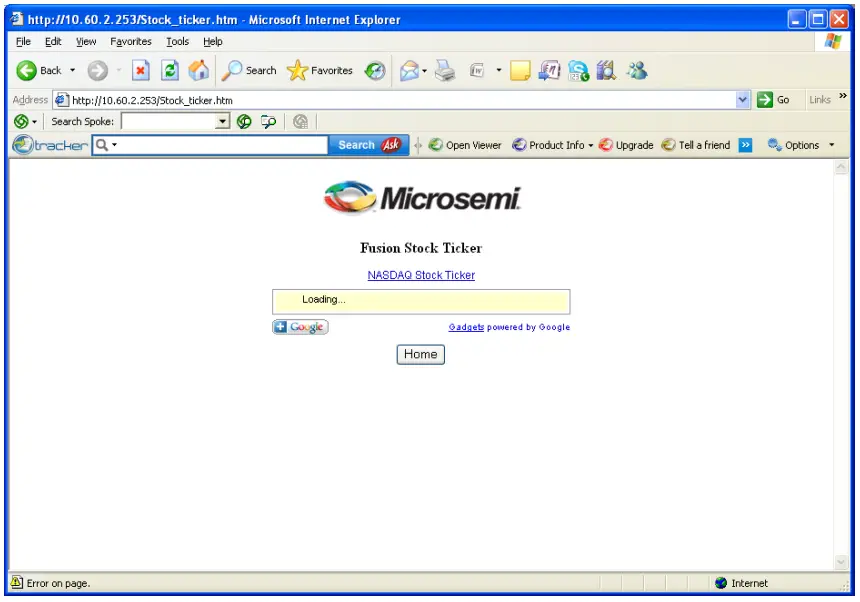Image resolution: width=860 pixels, height=602 pixels.
Task: Click the Links toolbar label
Action: 820,100
